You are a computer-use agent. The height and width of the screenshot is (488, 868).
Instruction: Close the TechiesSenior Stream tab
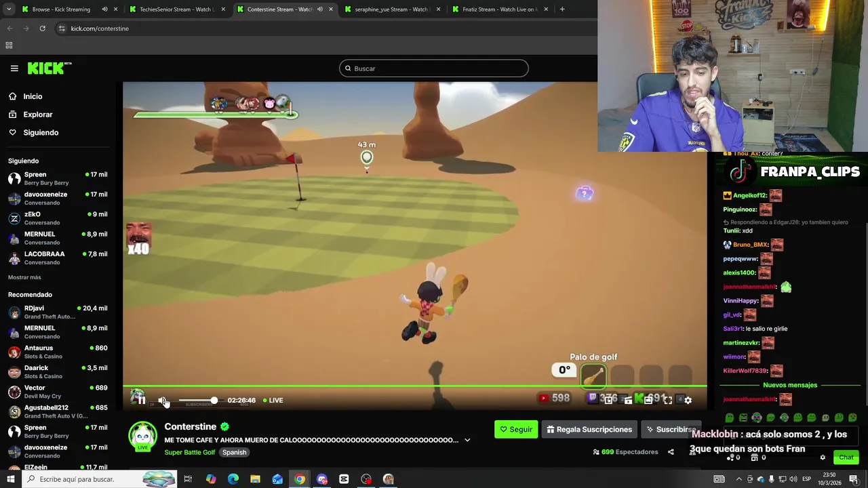[x=223, y=9]
